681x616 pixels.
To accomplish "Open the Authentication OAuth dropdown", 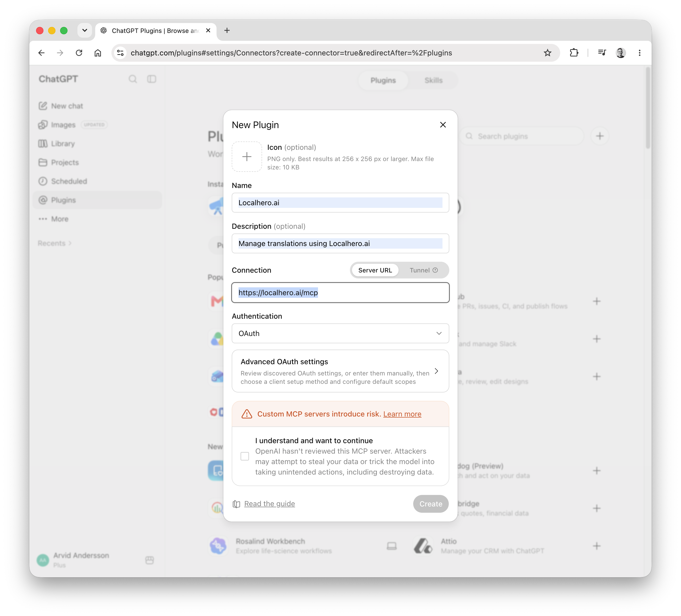I will 340,333.
